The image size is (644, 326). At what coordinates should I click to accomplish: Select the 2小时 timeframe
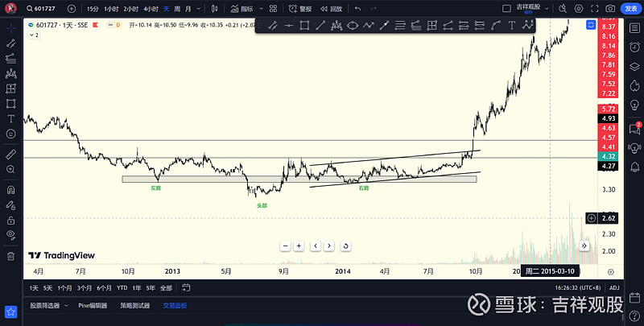pyautogui.click(x=130, y=9)
